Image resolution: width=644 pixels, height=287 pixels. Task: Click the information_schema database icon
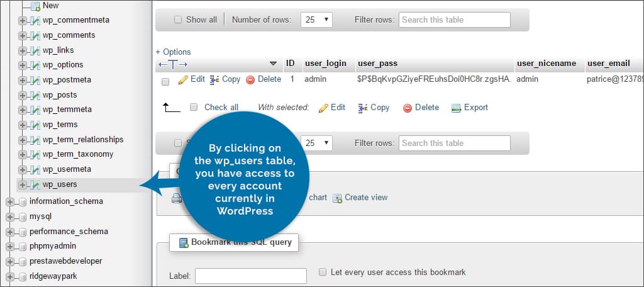23,202
